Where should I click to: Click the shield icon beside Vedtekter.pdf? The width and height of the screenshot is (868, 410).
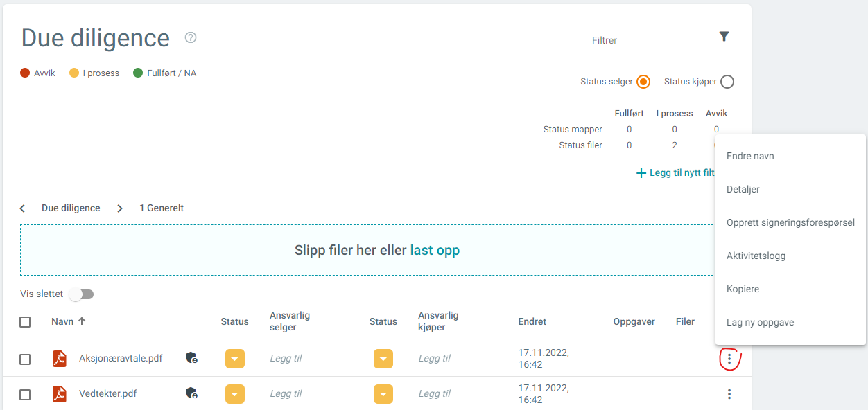(191, 393)
